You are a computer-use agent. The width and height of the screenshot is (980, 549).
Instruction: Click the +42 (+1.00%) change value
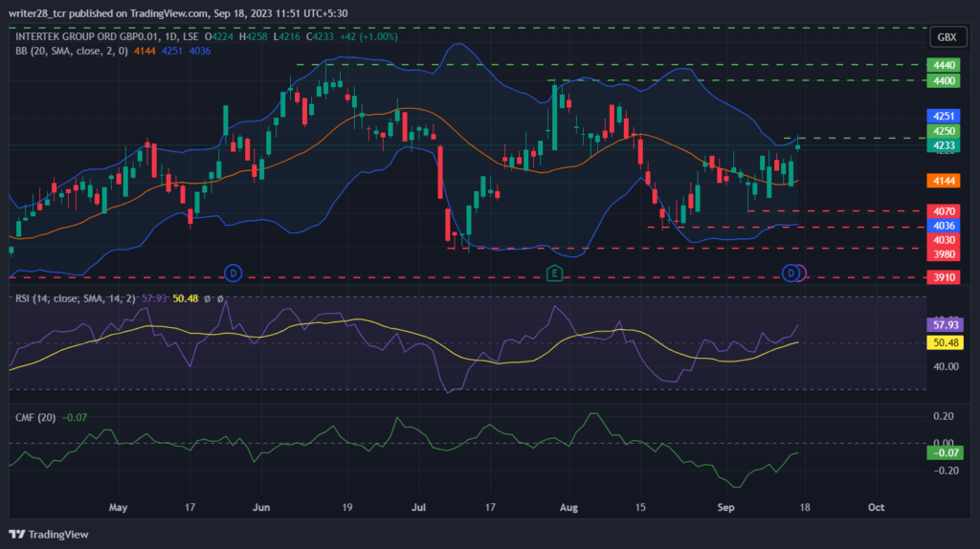pyautogui.click(x=368, y=37)
